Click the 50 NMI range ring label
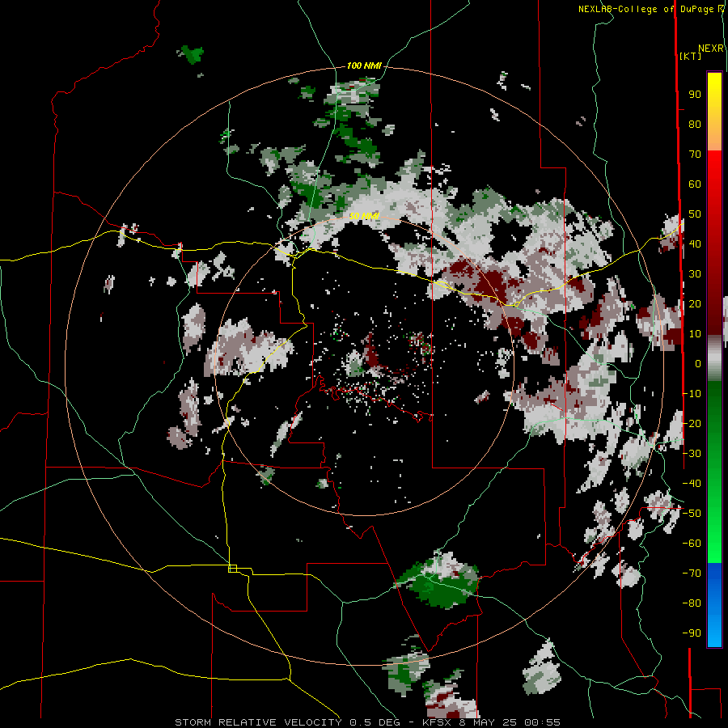This screenshot has height=728, width=728. click(364, 216)
